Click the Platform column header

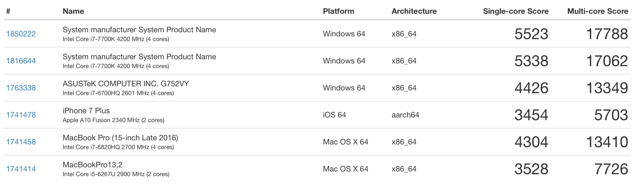338,11
